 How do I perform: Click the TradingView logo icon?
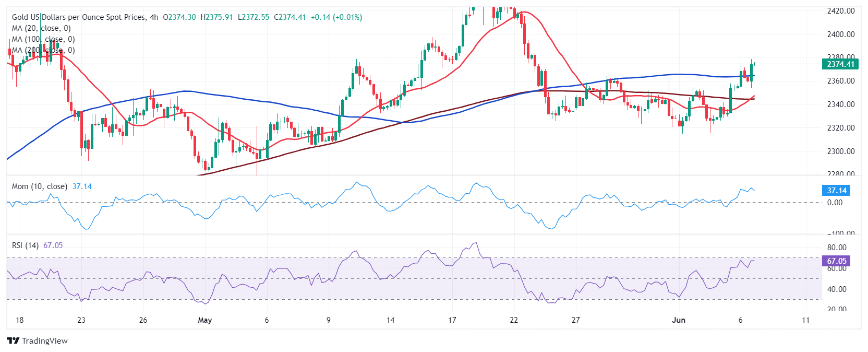[13, 341]
